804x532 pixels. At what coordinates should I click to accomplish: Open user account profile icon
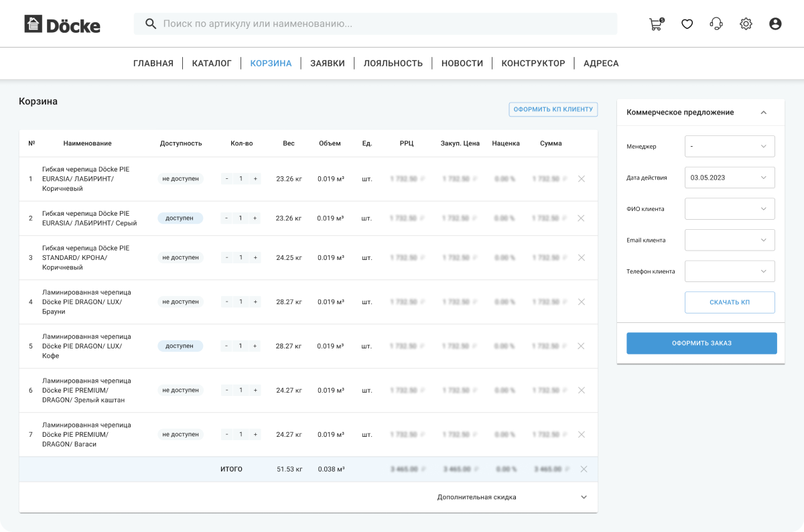click(775, 24)
